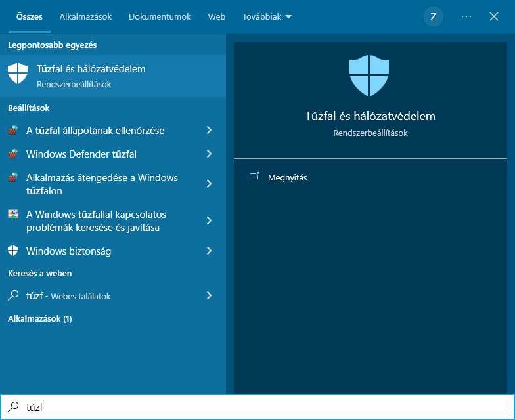Switch to the Web tab

point(217,17)
